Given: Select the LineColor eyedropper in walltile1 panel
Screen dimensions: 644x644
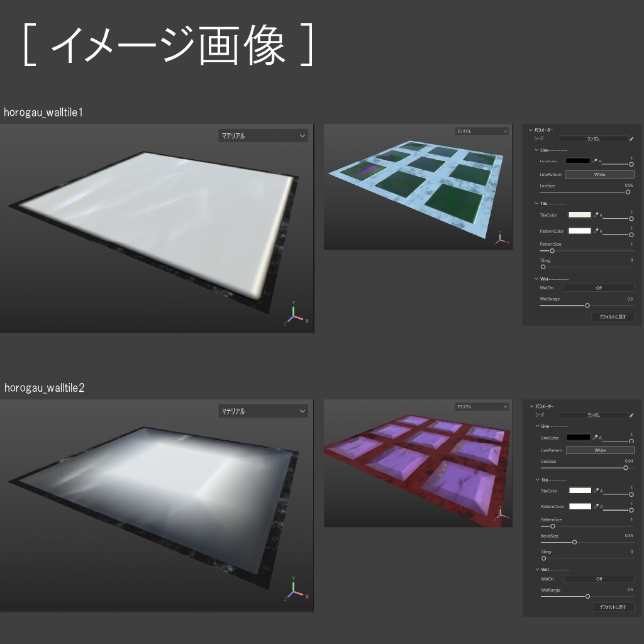Looking at the screenshot, I should 595,160.
